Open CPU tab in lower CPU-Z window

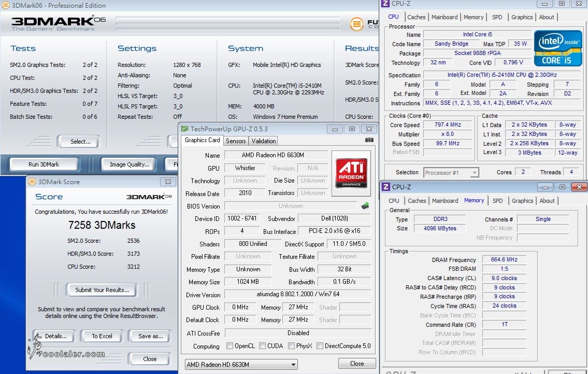point(394,201)
